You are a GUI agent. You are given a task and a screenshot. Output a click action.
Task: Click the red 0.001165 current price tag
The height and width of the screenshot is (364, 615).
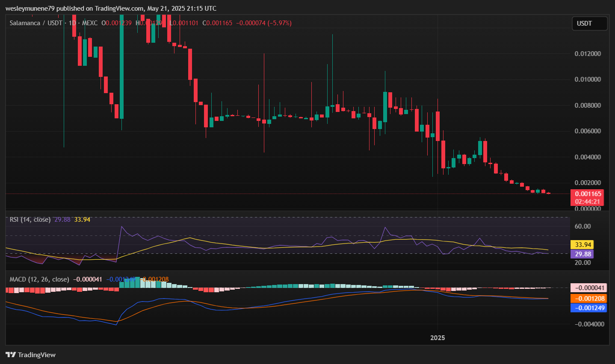pos(587,194)
